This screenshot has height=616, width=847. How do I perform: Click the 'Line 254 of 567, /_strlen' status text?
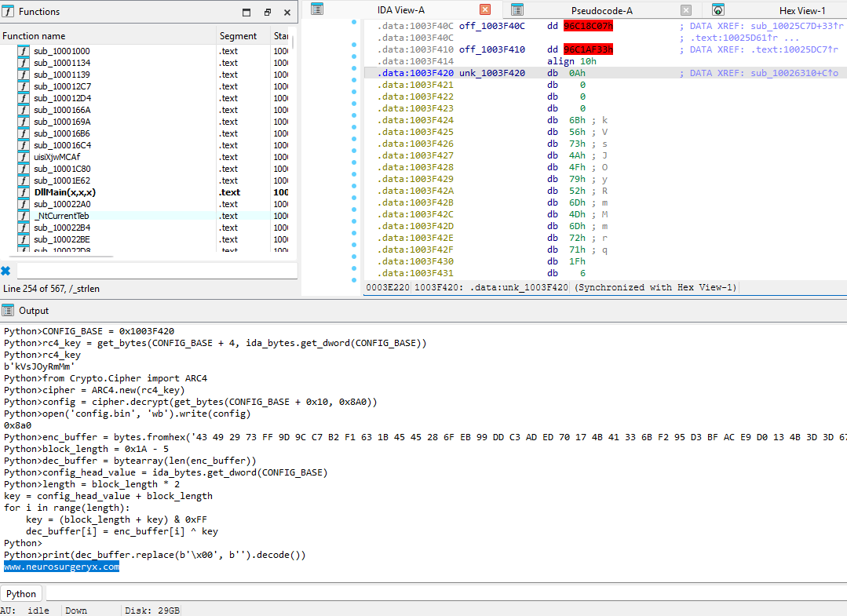tap(51, 289)
